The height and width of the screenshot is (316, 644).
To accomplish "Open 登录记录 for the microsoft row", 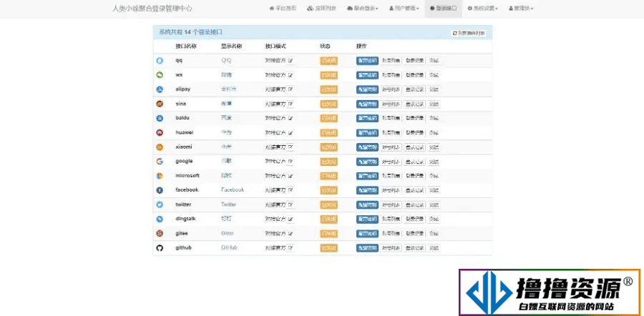I will tap(414, 176).
